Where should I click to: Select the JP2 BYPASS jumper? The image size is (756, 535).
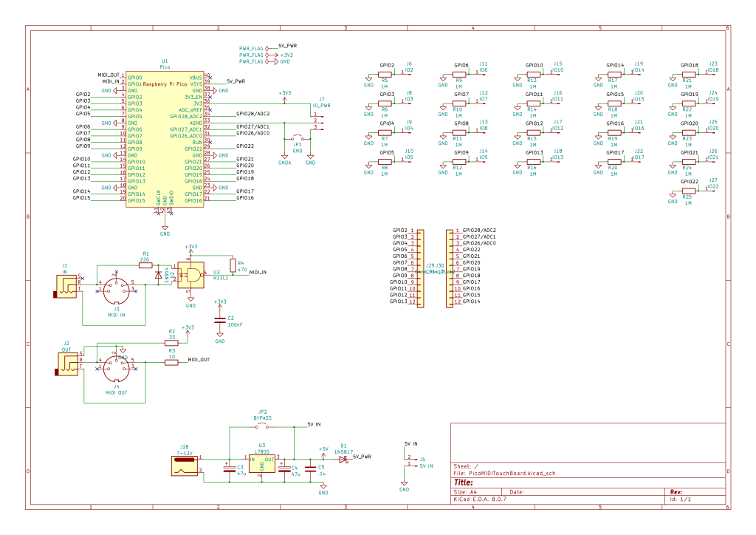pyautogui.click(x=261, y=427)
